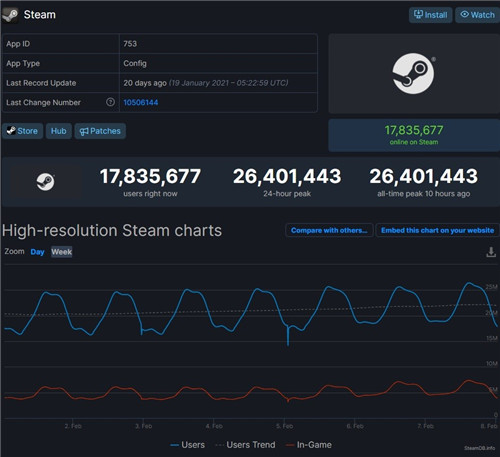Click the 6. Feb axis label
This screenshot has height=457, width=500.
pos(355,426)
